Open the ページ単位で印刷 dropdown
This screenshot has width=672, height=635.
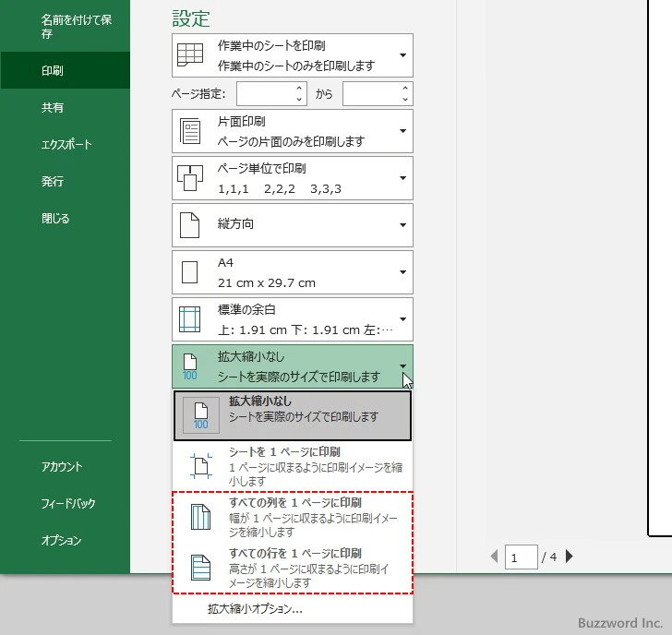click(293, 178)
